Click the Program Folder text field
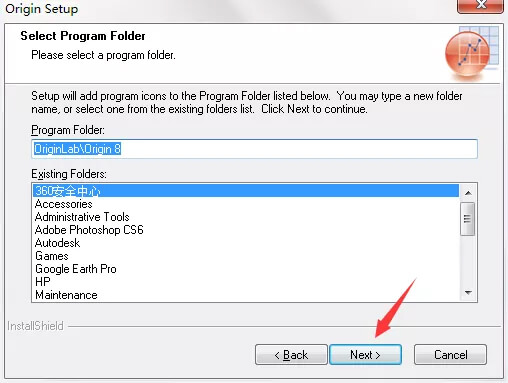Viewport: 508px width, 383px height. (x=254, y=149)
